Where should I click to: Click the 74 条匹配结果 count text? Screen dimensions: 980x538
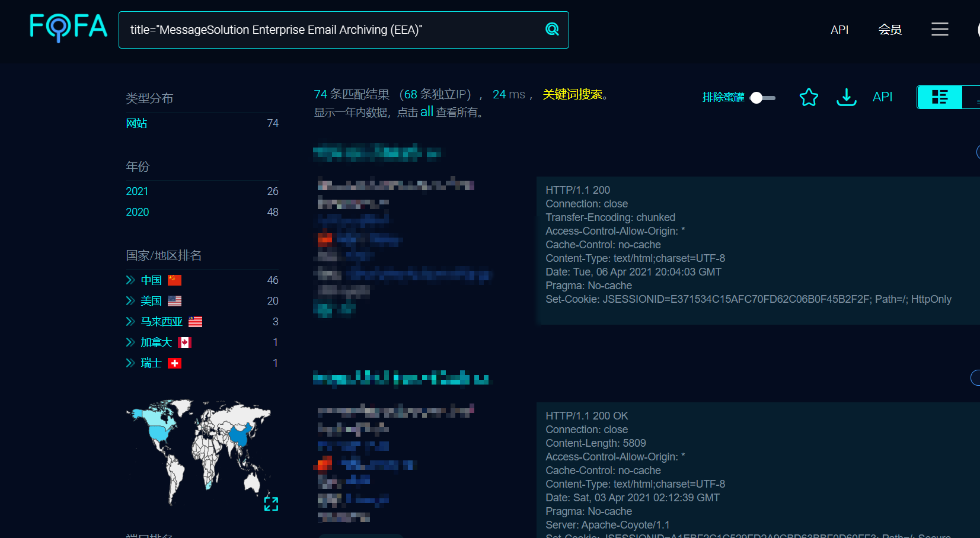point(352,94)
